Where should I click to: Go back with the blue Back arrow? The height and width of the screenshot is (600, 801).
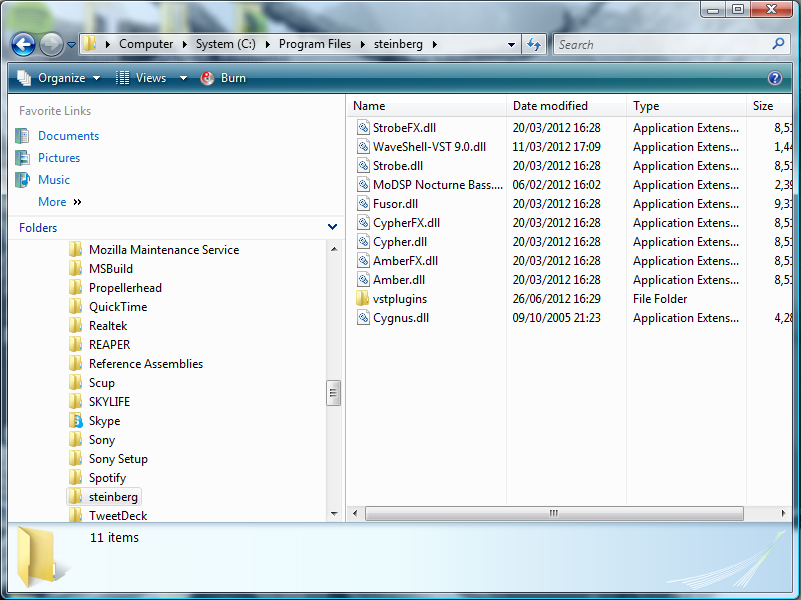pos(23,44)
